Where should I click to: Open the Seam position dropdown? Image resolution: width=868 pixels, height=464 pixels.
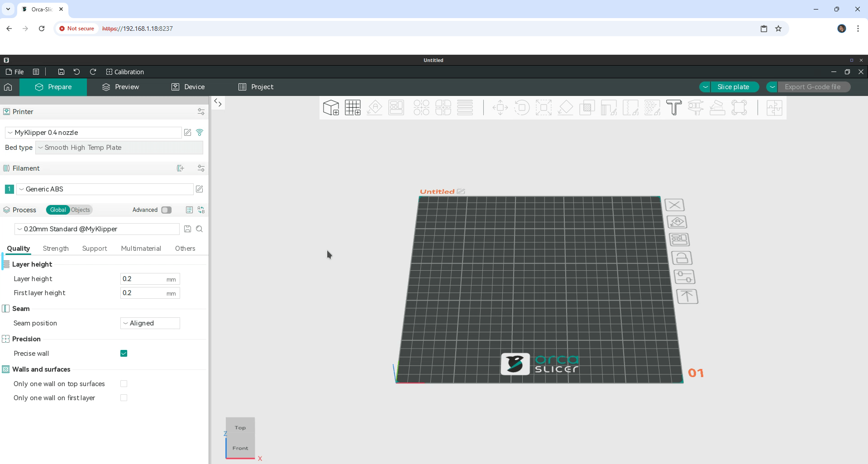pos(150,323)
